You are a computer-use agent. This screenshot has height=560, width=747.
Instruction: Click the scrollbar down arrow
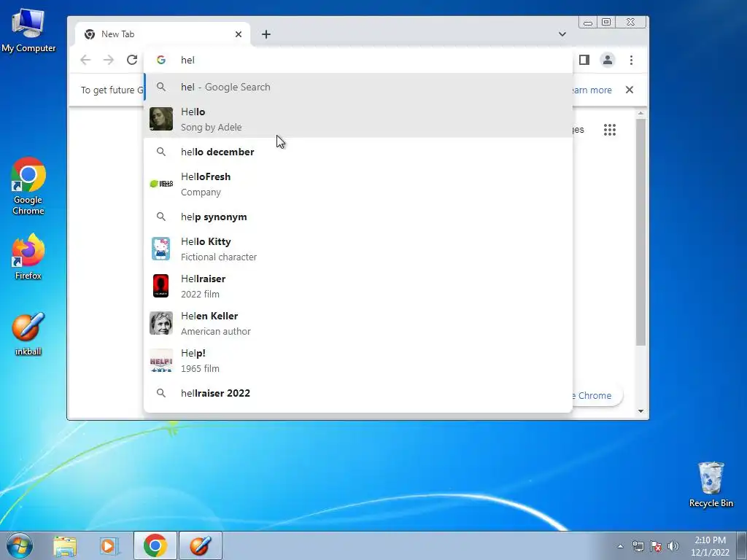[640, 411]
